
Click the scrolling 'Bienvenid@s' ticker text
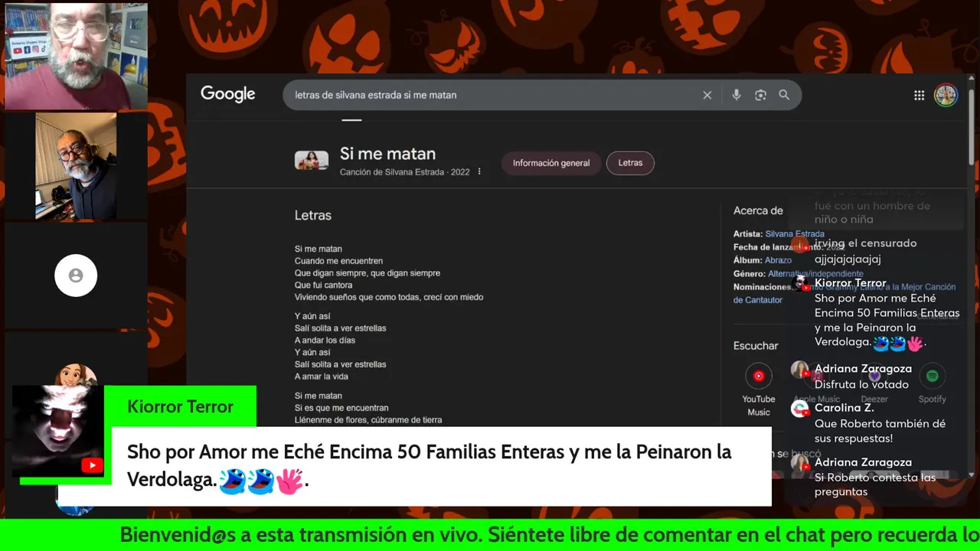550,535
